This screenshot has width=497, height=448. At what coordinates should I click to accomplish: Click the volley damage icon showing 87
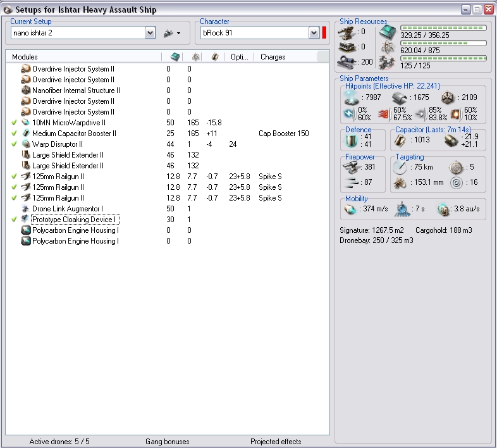(352, 182)
